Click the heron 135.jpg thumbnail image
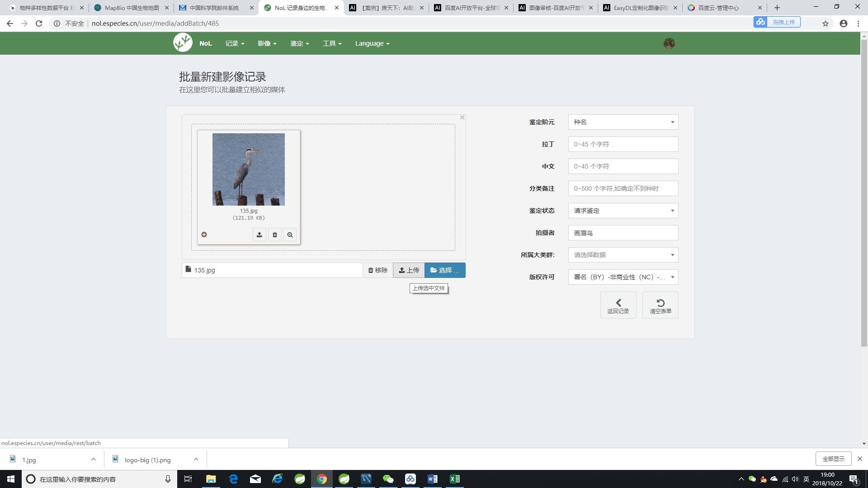Screen dimensions: 868x488 tap(249, 169)
